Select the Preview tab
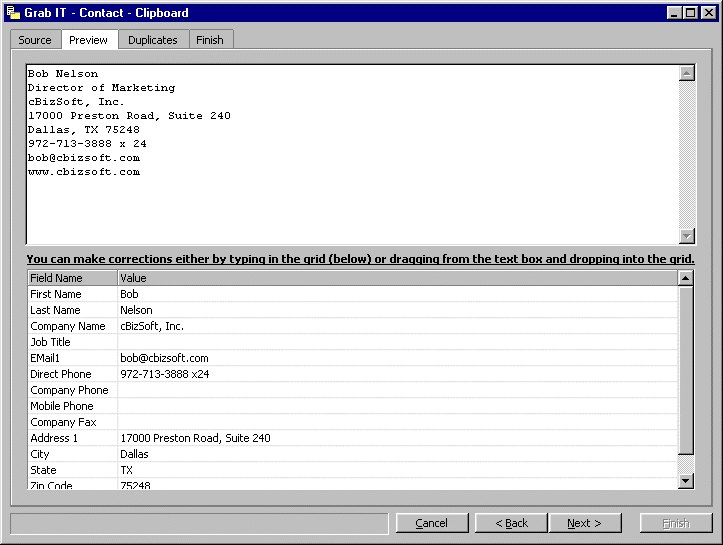The height and width of the screenshot is (545, 723). tap(89, 40)
